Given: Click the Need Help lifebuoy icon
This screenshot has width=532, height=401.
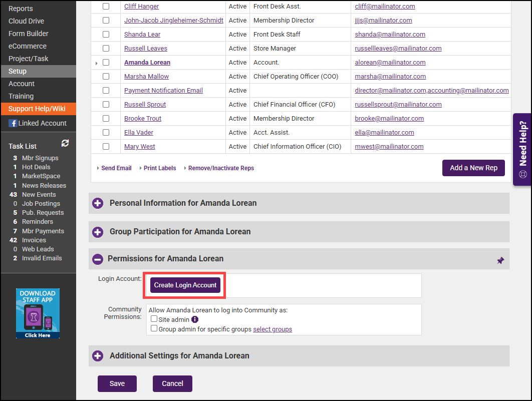Looking at the screenshot, I should [x=523, y=175].
